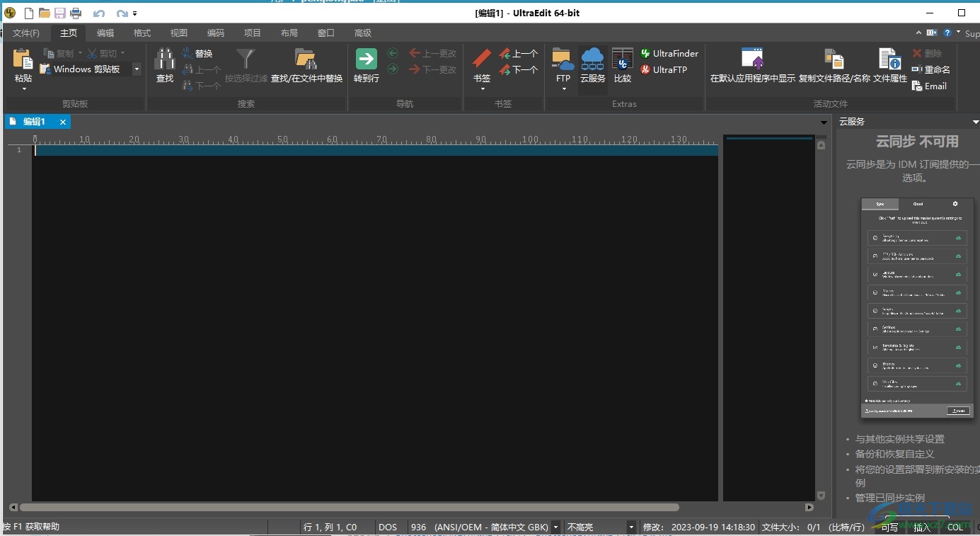Switch to the 高级 ribbon tab
This screenshot has width=980, height=536.
click(363, 33)
